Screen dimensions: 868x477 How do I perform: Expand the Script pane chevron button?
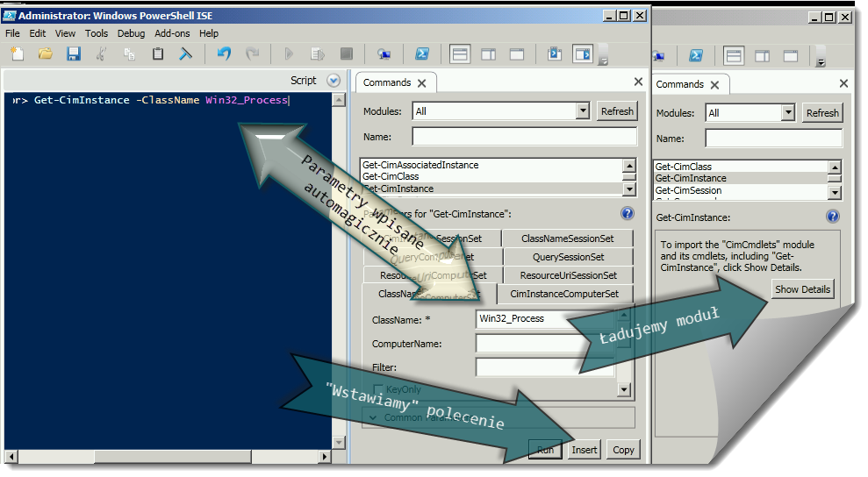[x=333, y=80]
